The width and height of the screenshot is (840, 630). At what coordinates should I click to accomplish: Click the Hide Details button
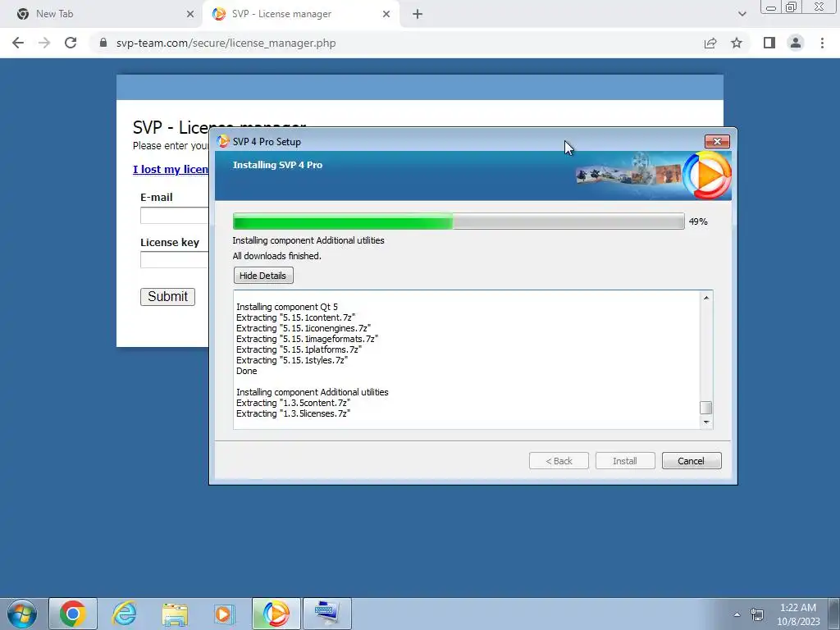pyautogui.click(x=263, y=276)
